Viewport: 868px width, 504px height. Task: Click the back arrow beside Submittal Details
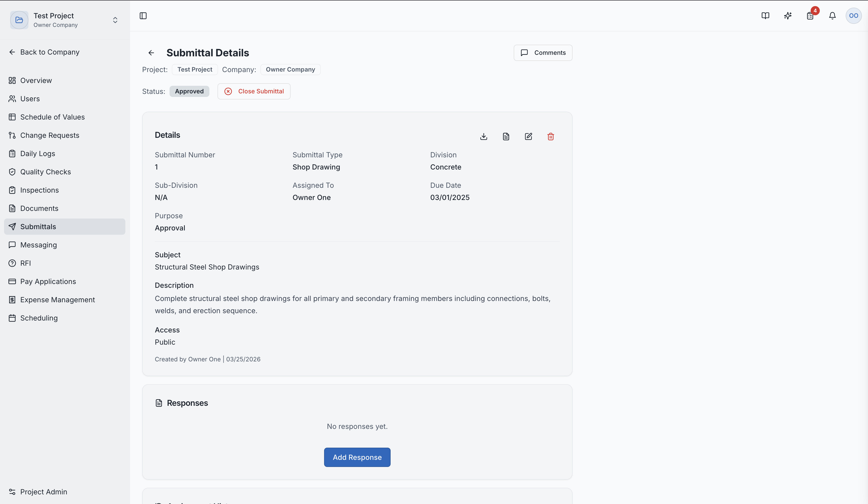tap(151, 53)
